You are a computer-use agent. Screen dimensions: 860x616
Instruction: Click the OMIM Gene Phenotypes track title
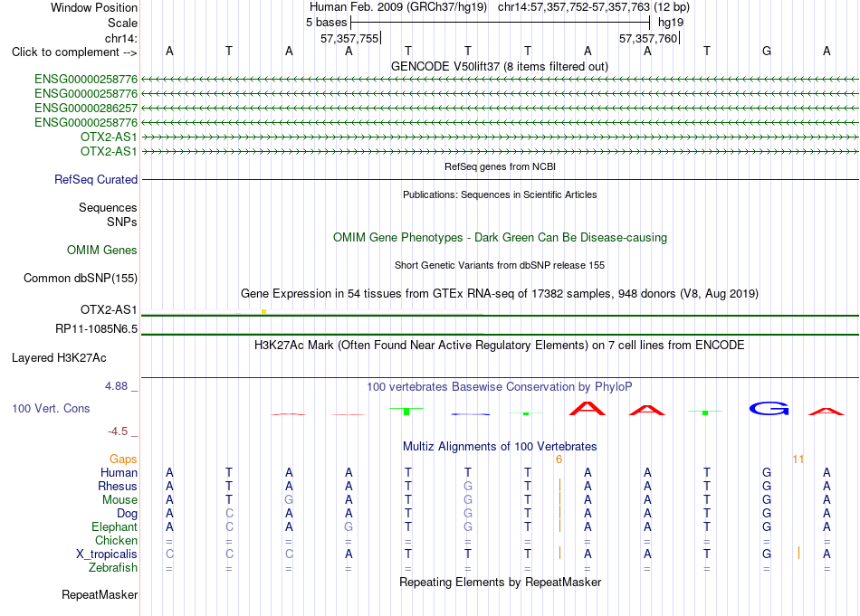point(500,237)
